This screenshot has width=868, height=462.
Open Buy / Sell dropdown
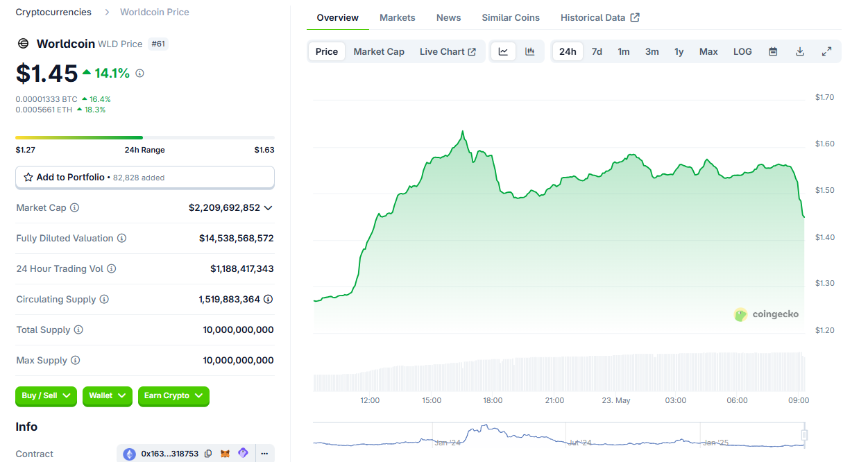[x=46, y=396]
